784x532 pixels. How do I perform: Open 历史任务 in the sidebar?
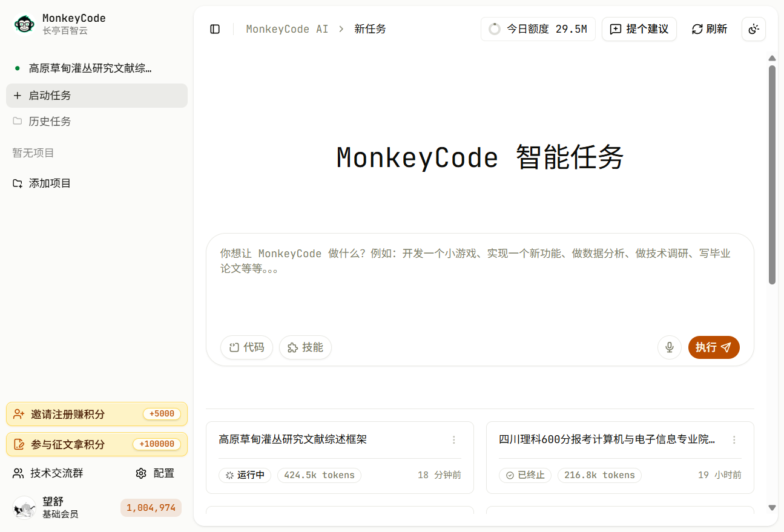coord(97,121)
